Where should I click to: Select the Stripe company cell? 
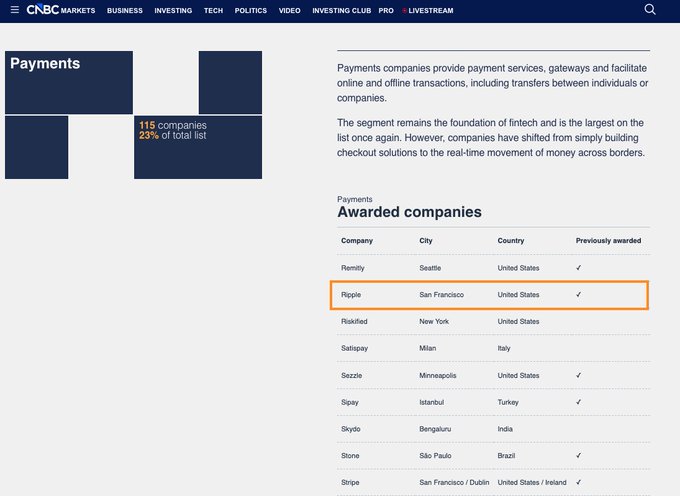350,483
